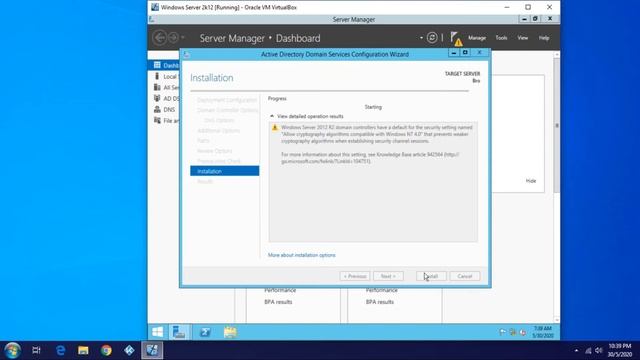Refresh the Server Manager dashboard
The width and height of the screenshot is (640, 360).
point(432,38)
